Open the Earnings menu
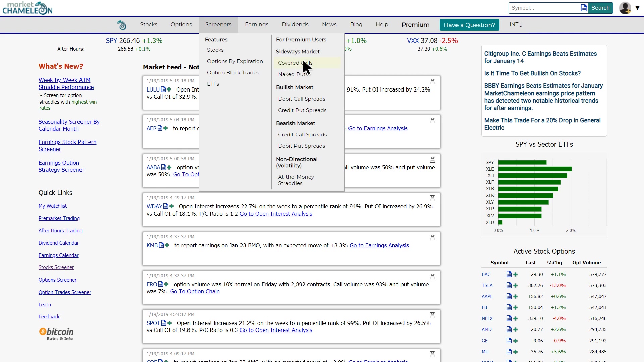This screenshot has height=362, width=644. point(257,25)
